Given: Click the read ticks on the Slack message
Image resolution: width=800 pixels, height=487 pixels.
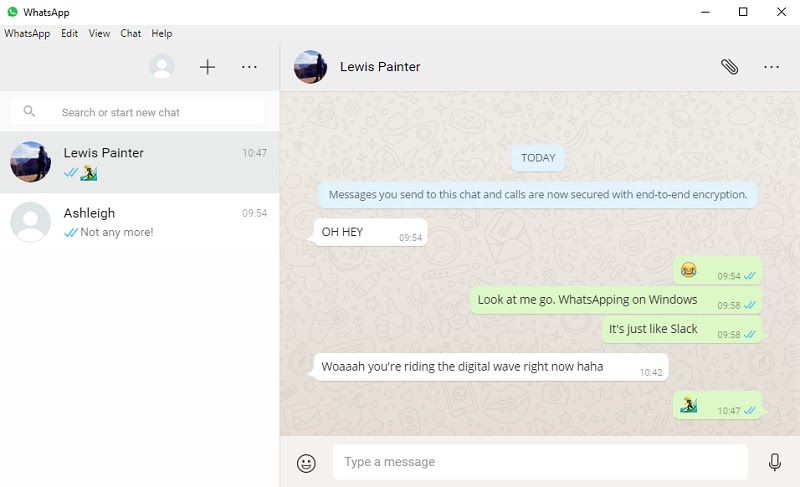Looking at the screenshot, I should coord(749,335).
